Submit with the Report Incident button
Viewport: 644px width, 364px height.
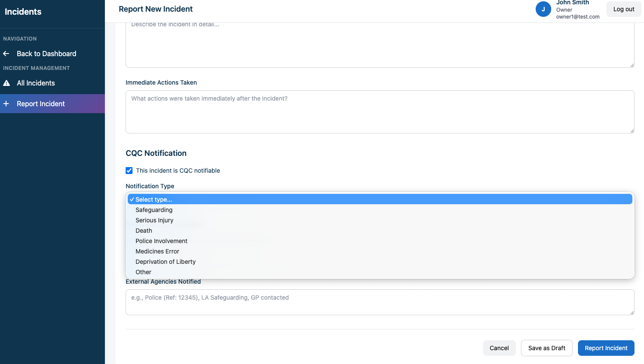(x=606, y=348)
